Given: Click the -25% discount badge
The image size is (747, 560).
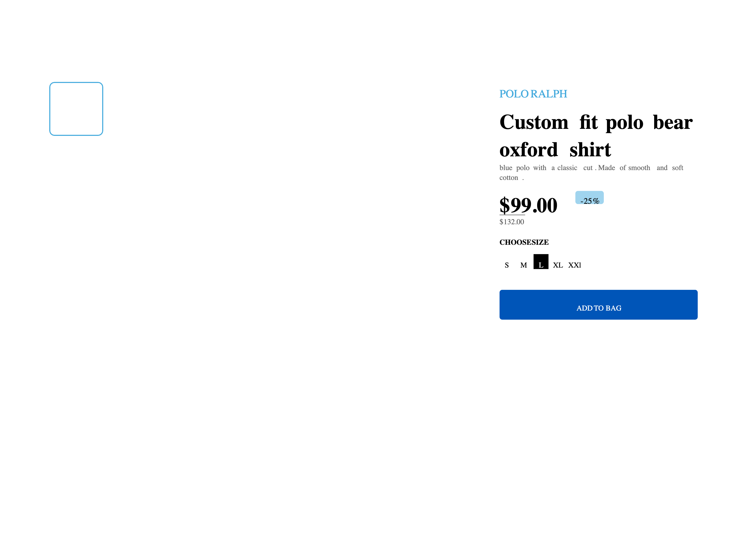Looking at the screenshot, I should [589, 198].
